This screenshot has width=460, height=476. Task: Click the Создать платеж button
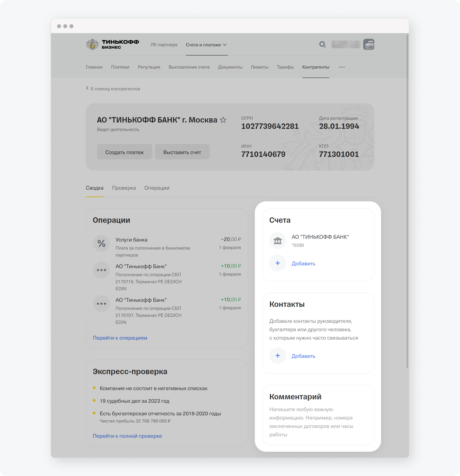pyautogui.click(x=125, y=152)
